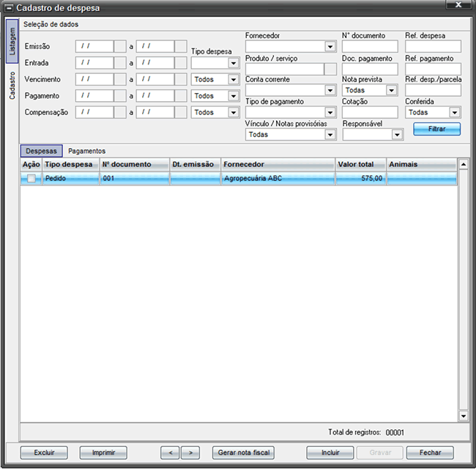
Task: Open the Emissão end date picker button
Action: pyautogui.click(x=181, y=46)
